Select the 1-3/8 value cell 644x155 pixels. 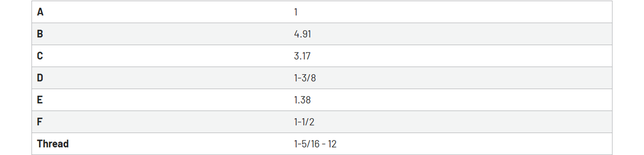coord(305,78)
